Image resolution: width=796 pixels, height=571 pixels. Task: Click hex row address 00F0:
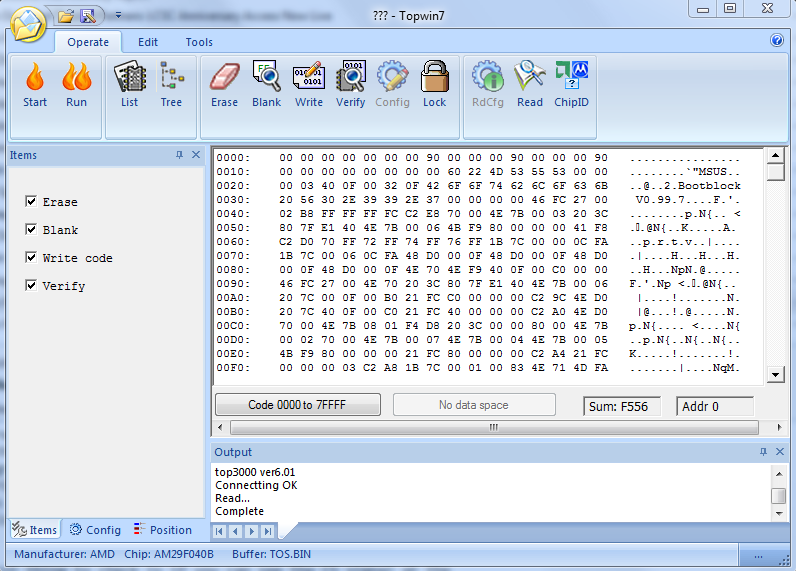(234, 367)
